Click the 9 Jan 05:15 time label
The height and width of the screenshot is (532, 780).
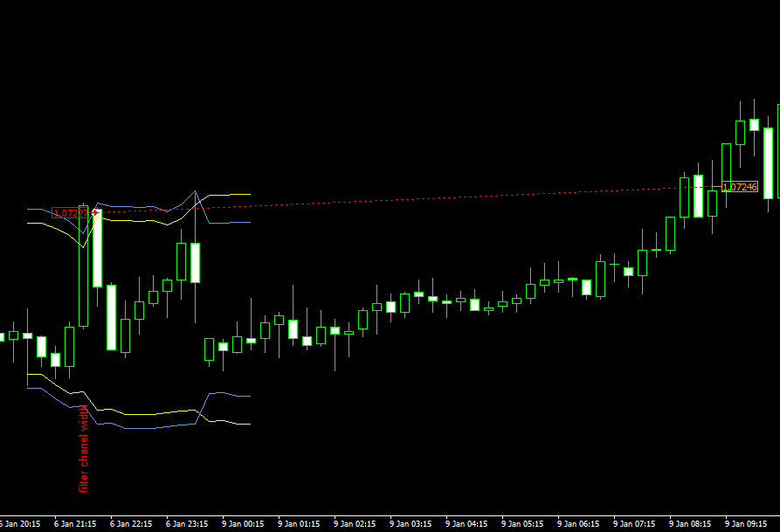pyautogui.click(x=522, y=524)
